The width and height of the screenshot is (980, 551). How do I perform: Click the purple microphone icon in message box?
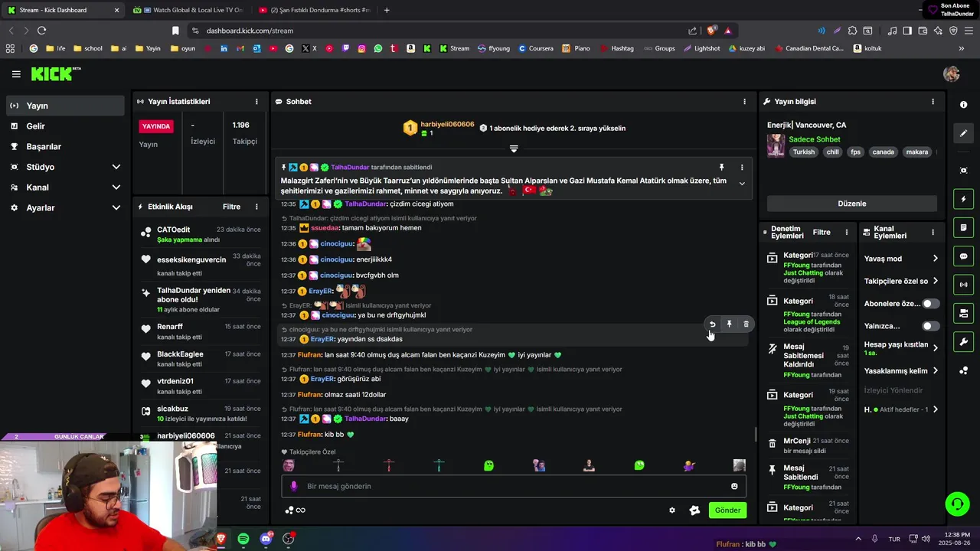pos(293,486)
